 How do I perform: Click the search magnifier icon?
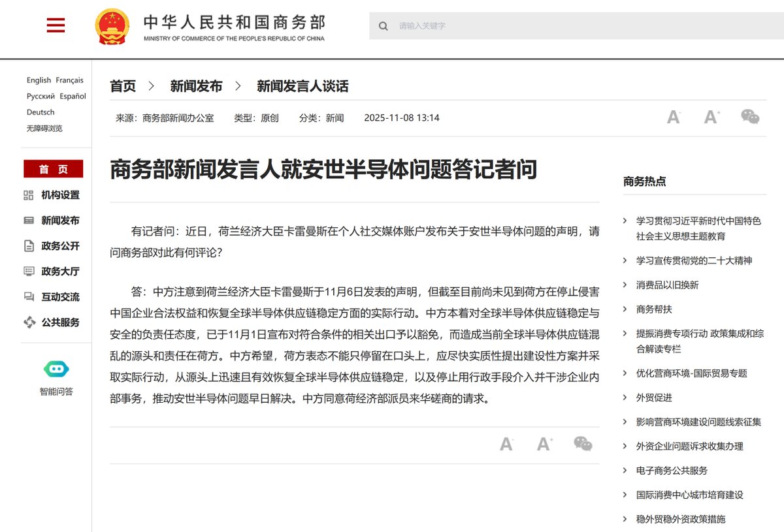point(384,26)
